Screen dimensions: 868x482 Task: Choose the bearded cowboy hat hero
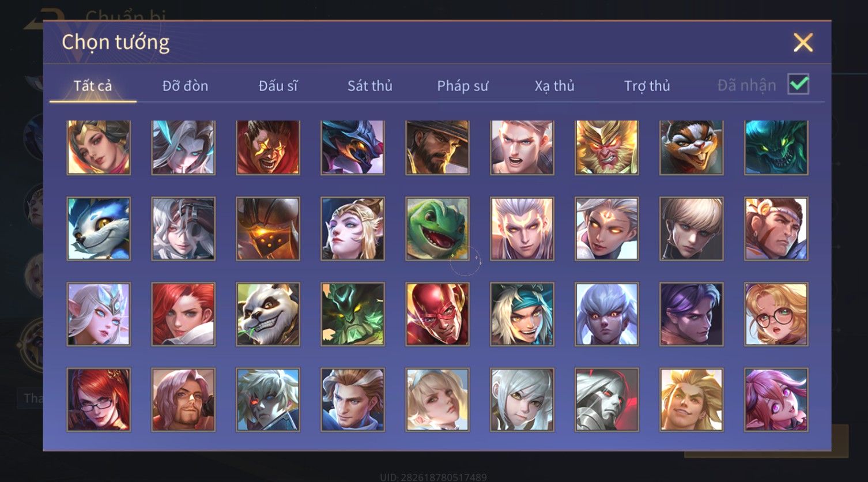pos(437,147)
